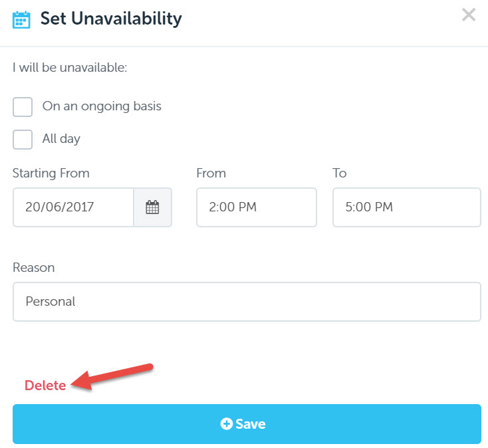Open the From time selector showing 2:00 PM

click(x=257, y=207)
